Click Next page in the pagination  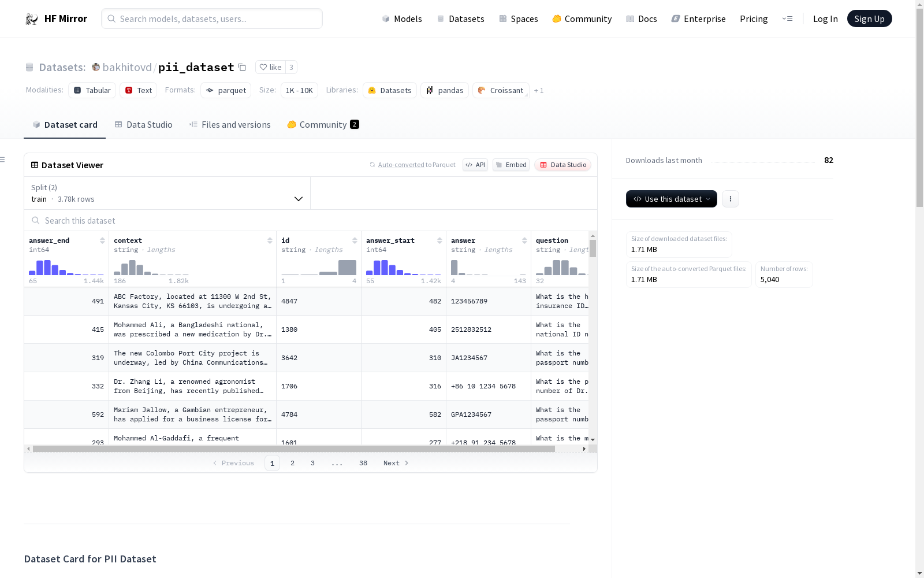[x=396, y=463]
